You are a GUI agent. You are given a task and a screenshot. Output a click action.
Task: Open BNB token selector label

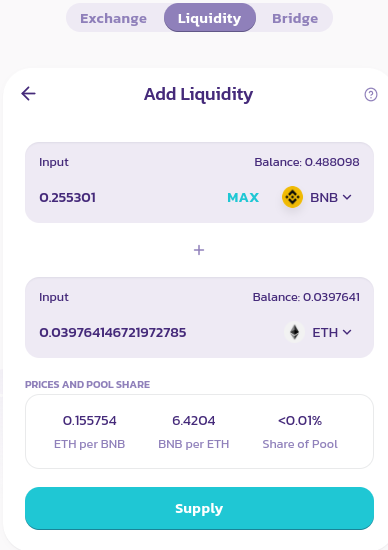[x=324, y=197]
